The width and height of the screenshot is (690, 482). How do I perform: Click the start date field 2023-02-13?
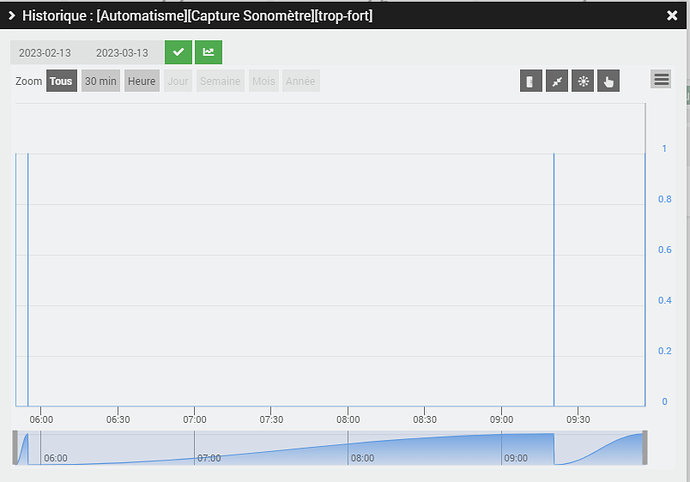[x=45, y=53]
